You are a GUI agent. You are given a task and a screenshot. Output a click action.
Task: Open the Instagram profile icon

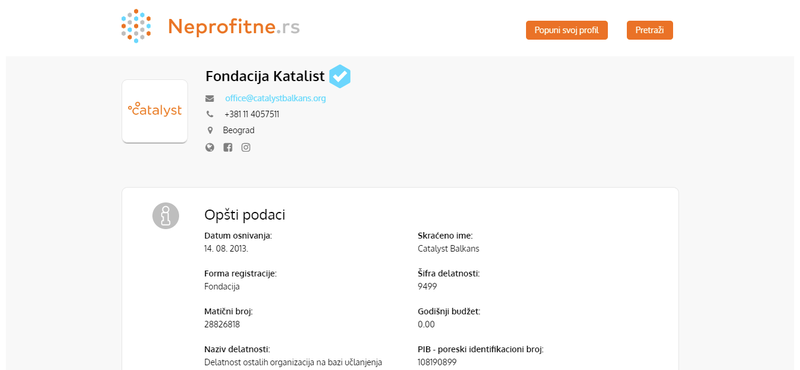[246, 147]
